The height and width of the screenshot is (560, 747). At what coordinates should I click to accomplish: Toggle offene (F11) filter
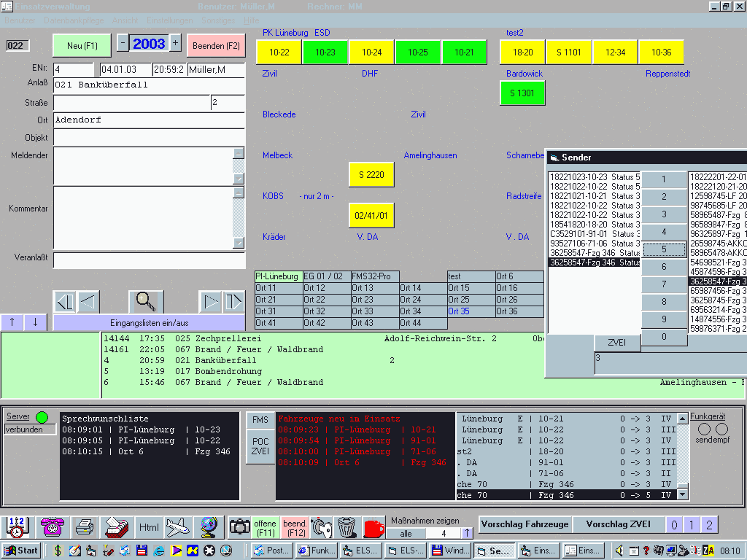click(265, 527)
